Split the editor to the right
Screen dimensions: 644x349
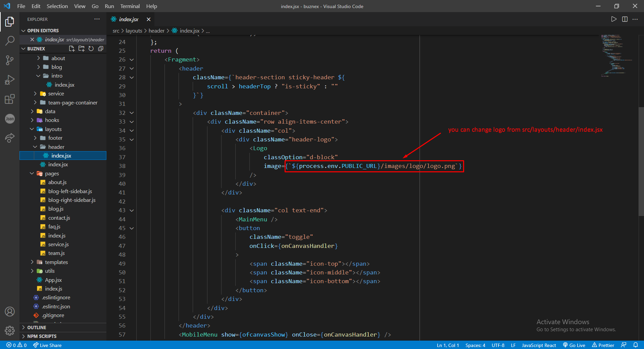click(625, 19)
